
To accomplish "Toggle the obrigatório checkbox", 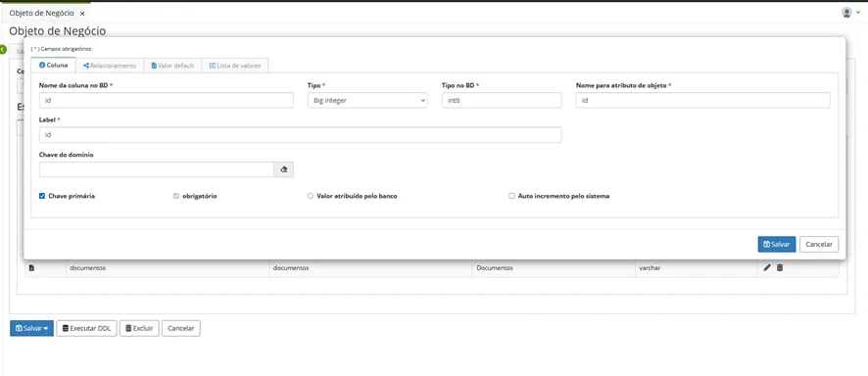I will coord(176,196).
